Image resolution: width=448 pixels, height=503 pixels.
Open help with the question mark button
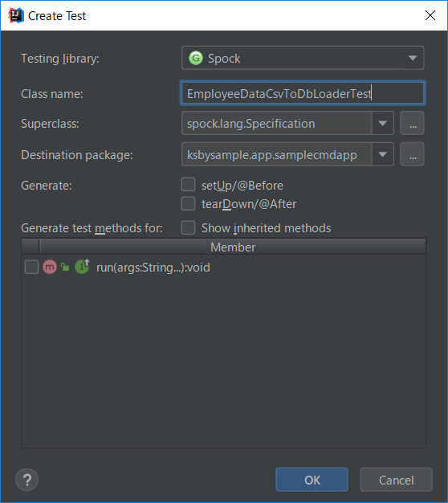pos(27,480)
